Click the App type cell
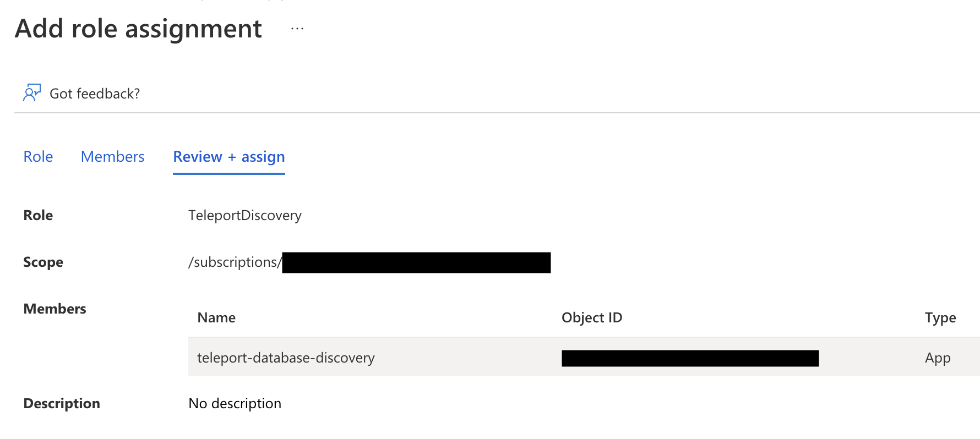Image resolution: width=980 pixels, height=439 pixels. [x=938, y=358]
